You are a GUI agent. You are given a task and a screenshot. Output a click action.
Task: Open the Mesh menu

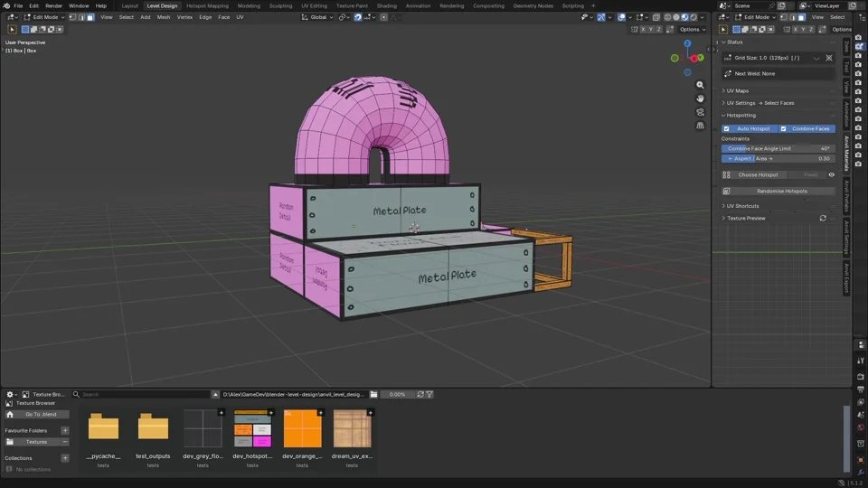(164, 17)
